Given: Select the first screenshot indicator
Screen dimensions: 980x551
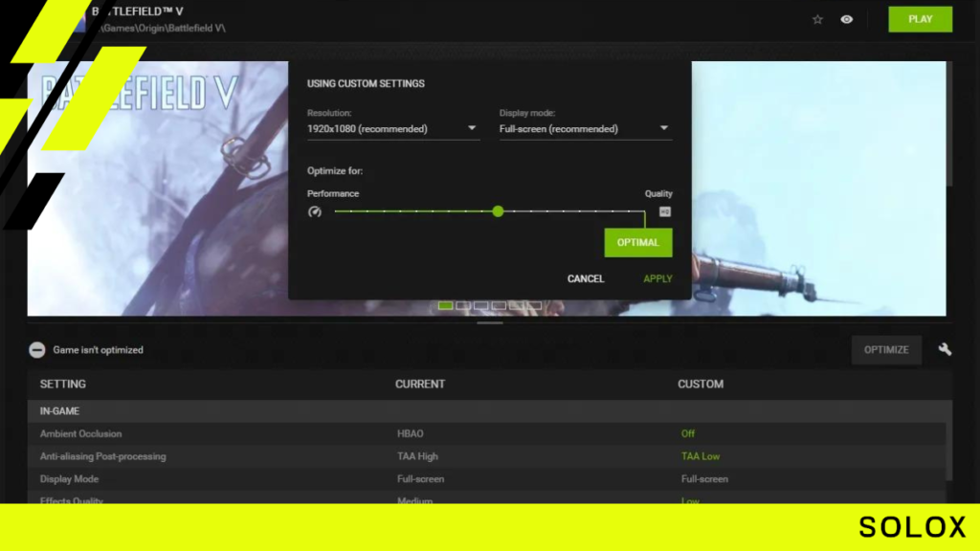Looking at the screenshot, I should point(445,305).
